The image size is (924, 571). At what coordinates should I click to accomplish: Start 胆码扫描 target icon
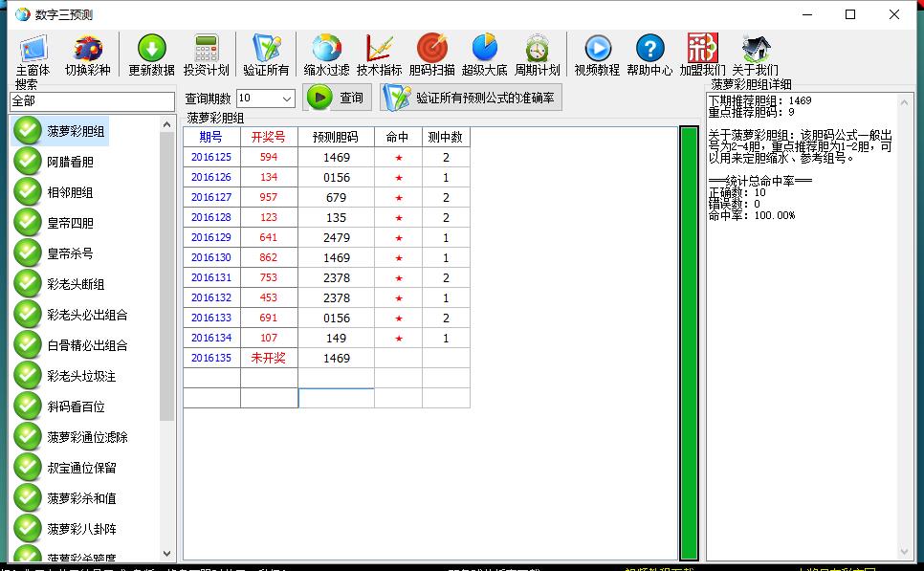[431, 55]
